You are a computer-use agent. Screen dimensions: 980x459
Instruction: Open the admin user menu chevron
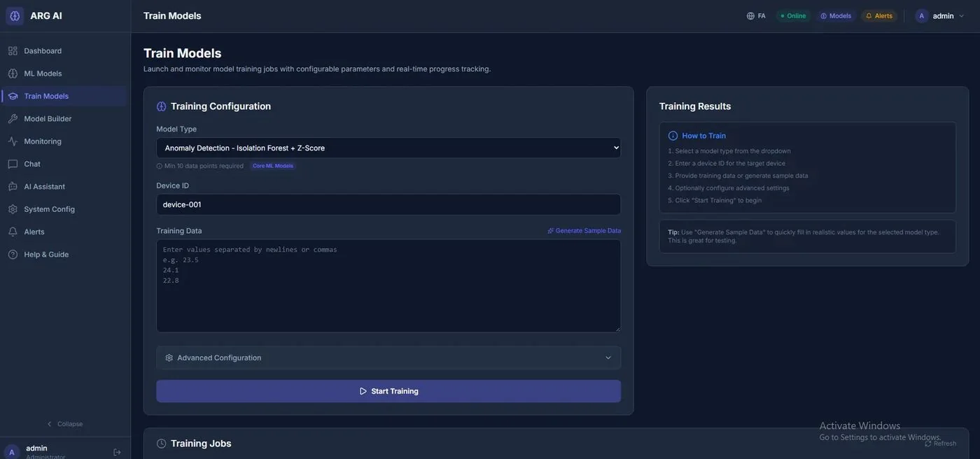[x=961, y=16]
